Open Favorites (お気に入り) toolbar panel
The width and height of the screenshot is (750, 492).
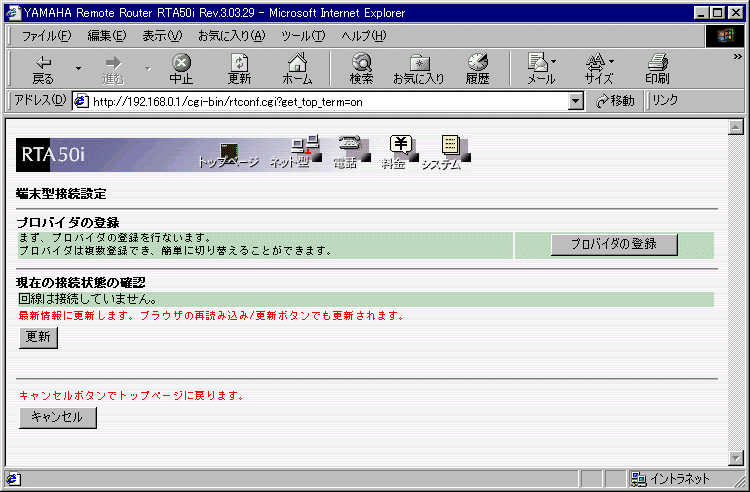coord(419,70)
